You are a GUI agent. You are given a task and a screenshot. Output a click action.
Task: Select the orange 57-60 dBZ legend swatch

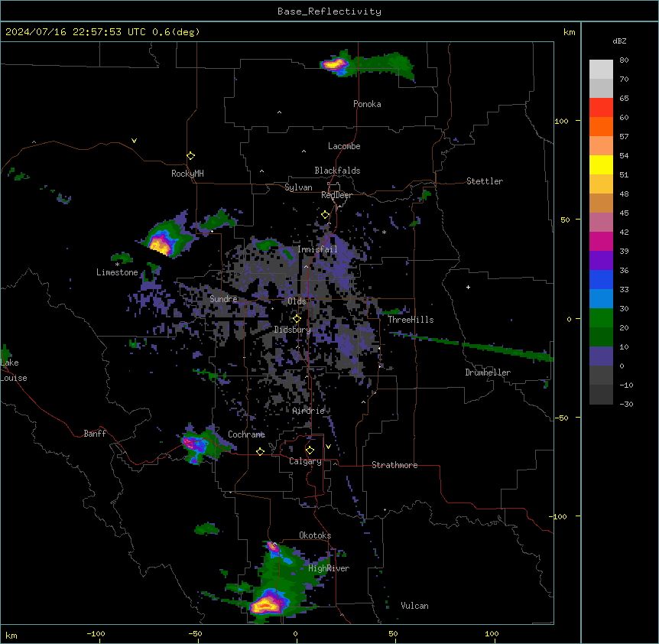coord(601,126)
